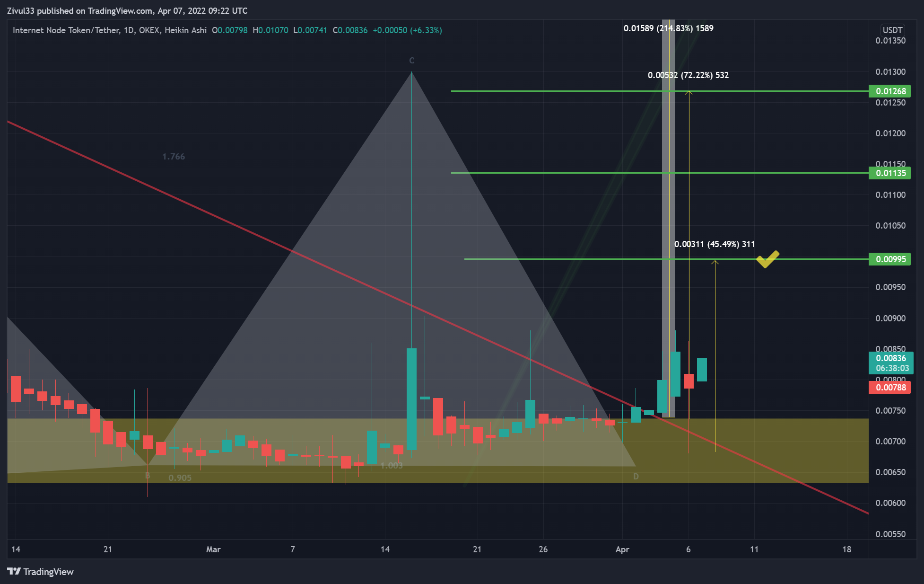Click the pattern point label B
Screen dimensions: 924x584
tap(148, 475)
